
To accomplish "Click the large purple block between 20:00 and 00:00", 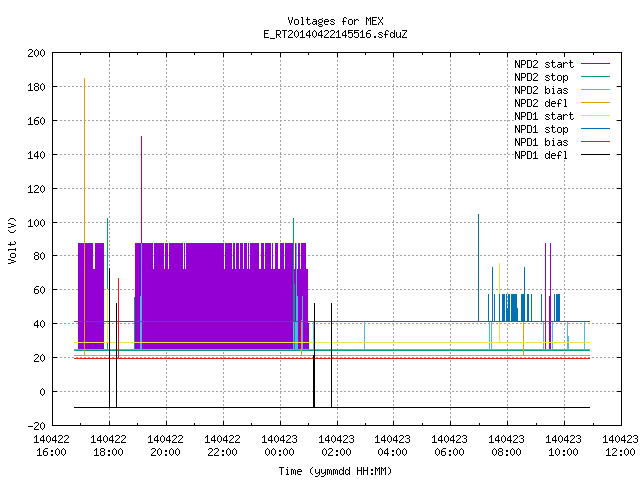I will tap(220, 296).
